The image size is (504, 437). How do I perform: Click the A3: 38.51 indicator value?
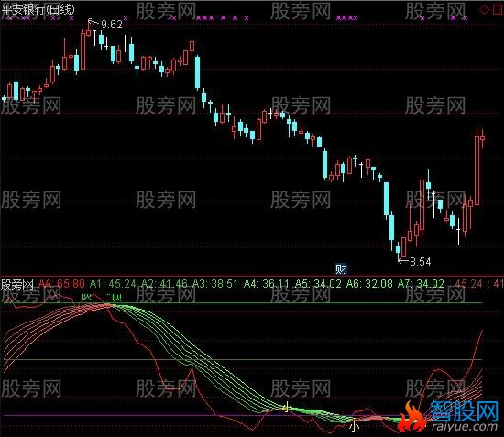(215, 284)
